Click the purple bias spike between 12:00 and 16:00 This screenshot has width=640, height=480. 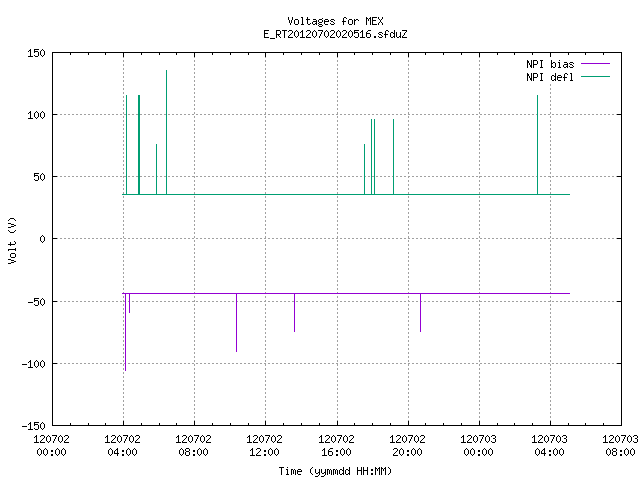tap(294, 313)
